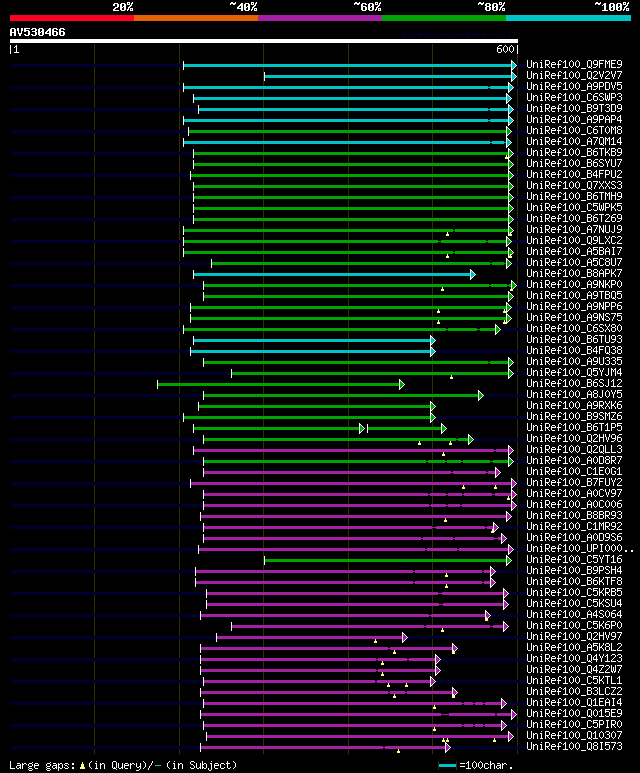The height and width of the screenshot is (773, 640).
Task: Click the AV530466 query name
Action: point(37,33)
